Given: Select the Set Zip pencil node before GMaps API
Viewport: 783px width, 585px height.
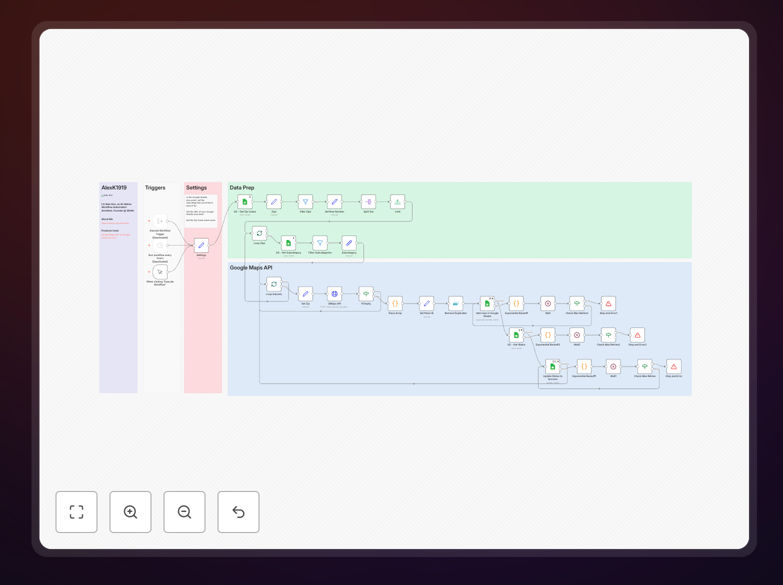Looking at the screenshot, I should 305,294.
